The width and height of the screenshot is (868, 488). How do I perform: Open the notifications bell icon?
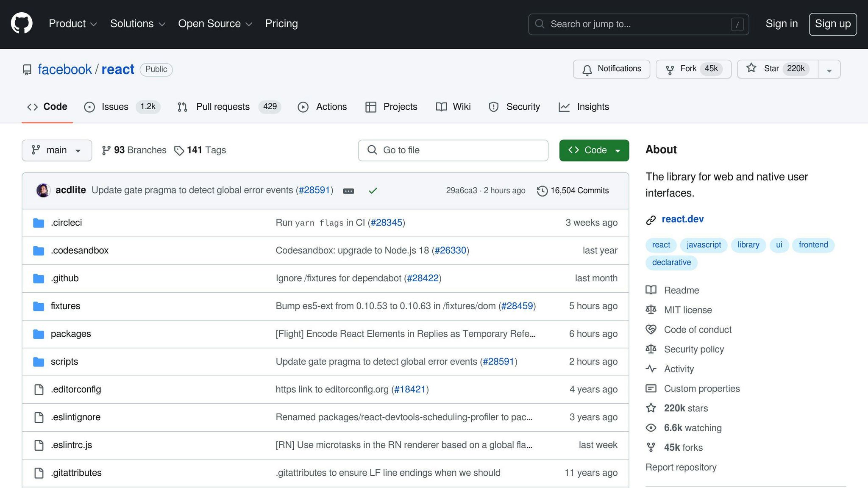587,69
